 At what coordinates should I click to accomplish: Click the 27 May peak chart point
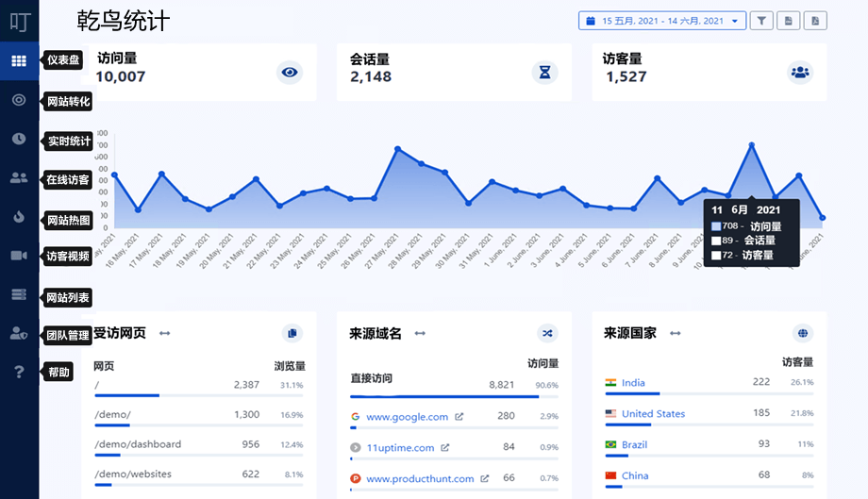coord(397,149)
